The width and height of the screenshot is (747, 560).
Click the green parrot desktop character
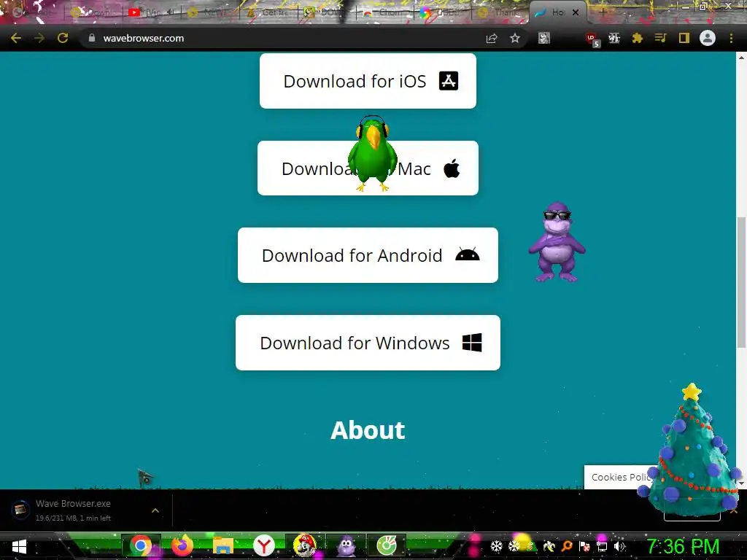(x=373, y=153)
